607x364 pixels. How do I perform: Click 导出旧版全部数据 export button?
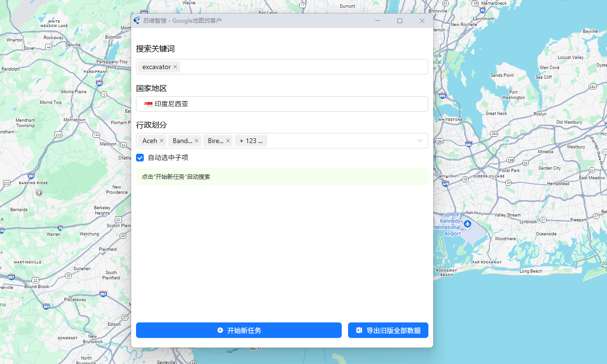tap(388, 330)
